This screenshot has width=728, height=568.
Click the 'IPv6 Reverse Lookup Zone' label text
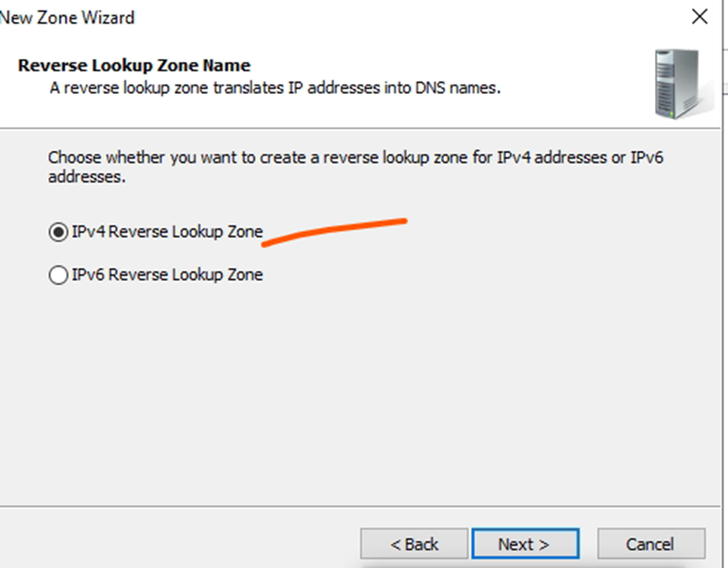pyautogui.click(x=167, y=275)
